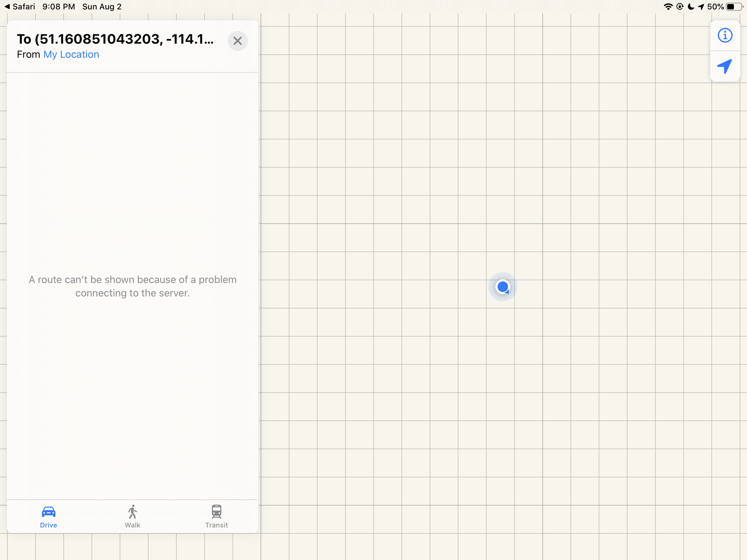
Task: Close the directions panel with X
Action: 237,41
